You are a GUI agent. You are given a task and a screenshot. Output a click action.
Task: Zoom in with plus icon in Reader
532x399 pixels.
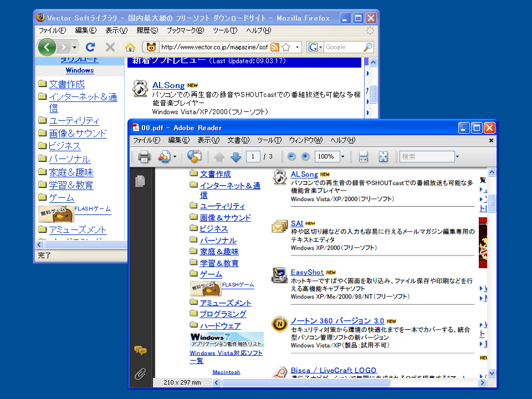tap(305, 156)
